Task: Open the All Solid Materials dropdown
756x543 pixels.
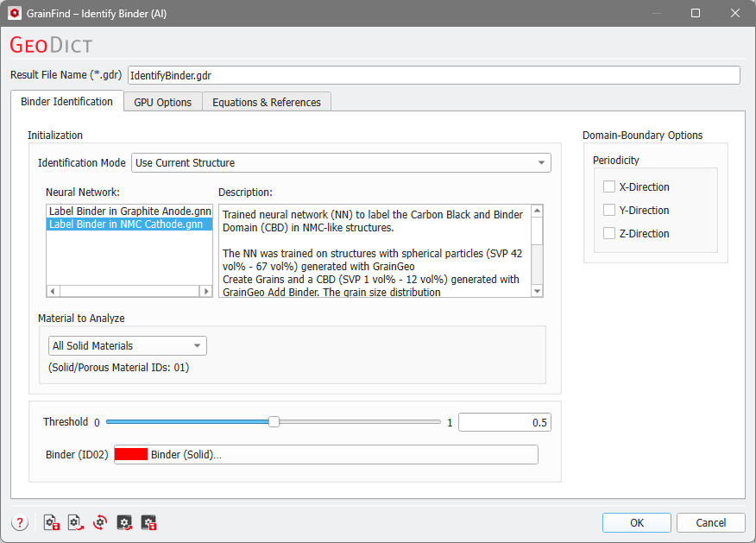Action: (x=128, y=346)
